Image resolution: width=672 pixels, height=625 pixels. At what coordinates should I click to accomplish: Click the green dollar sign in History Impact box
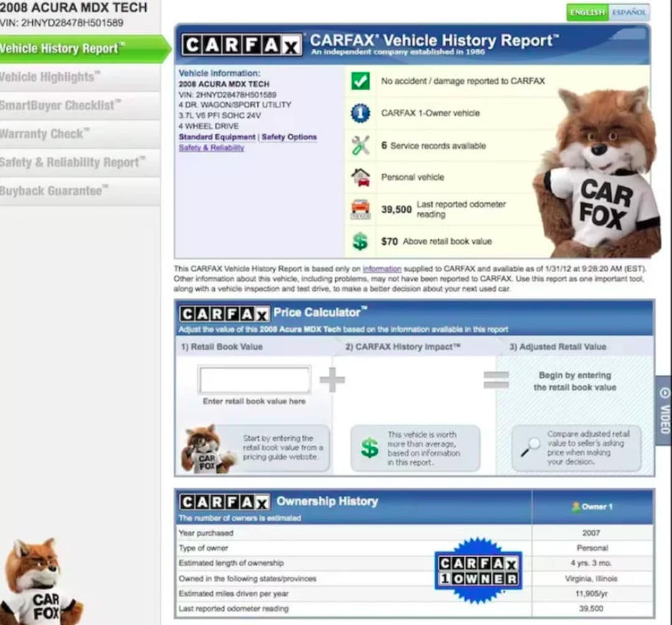[370, 448]
